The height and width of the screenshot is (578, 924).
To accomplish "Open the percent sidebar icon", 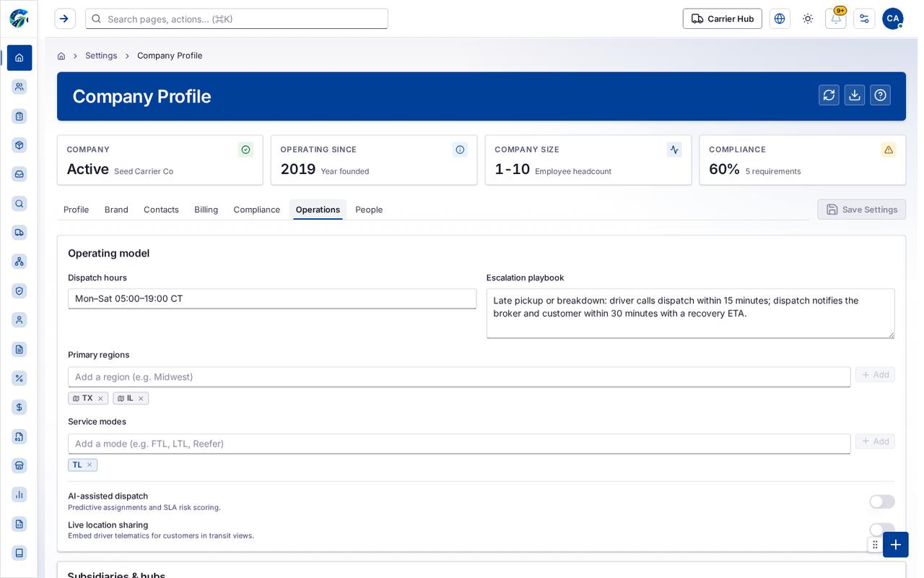I will pyautogui.click(x=19, y=378).
